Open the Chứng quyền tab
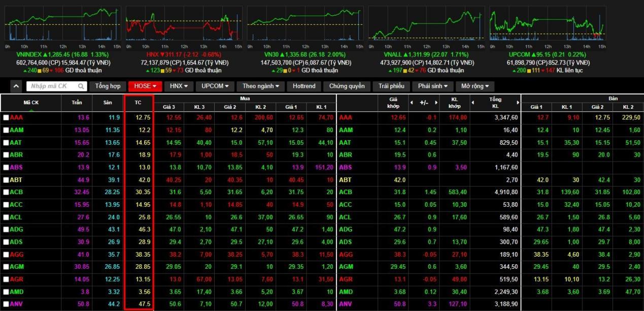Viewport: 644px width, 311px height. pos(347,86)
